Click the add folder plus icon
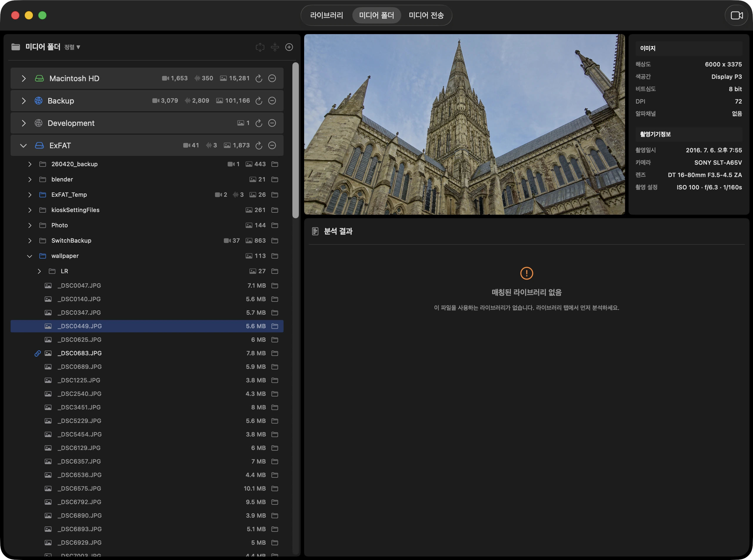The width and height of the screenshot is (753, 560). [x=289, y=47]
